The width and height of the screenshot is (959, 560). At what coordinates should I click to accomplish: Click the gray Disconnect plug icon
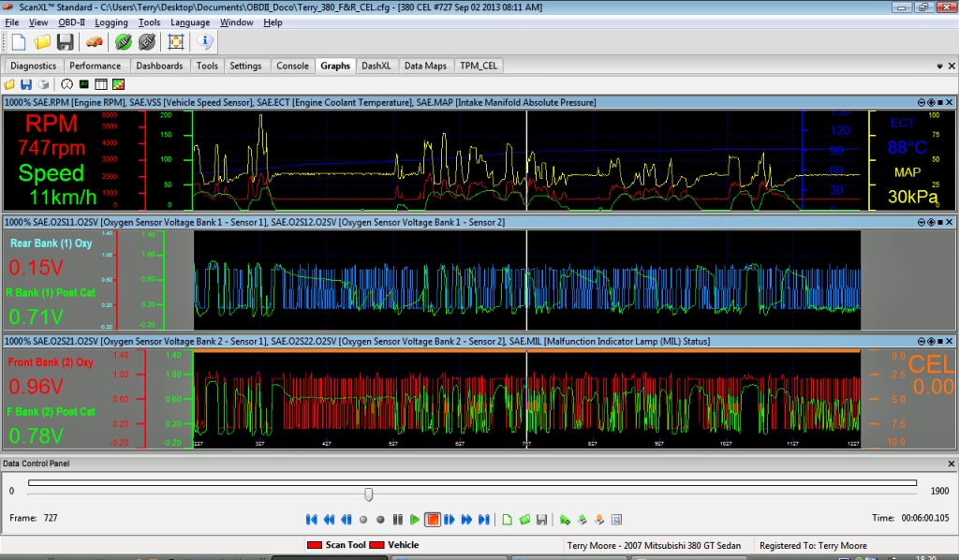(147, 42)
